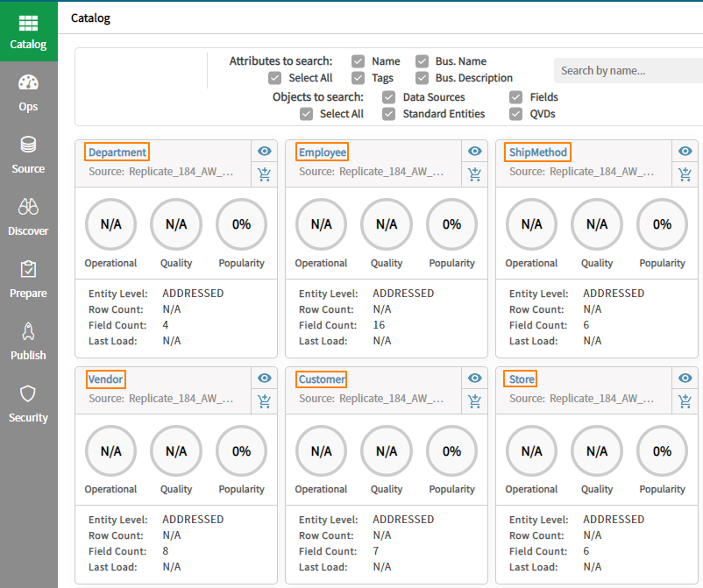Add the Employee entity to the cart
The height and width of the screenshot is (588, 703).
click(474, 174)
